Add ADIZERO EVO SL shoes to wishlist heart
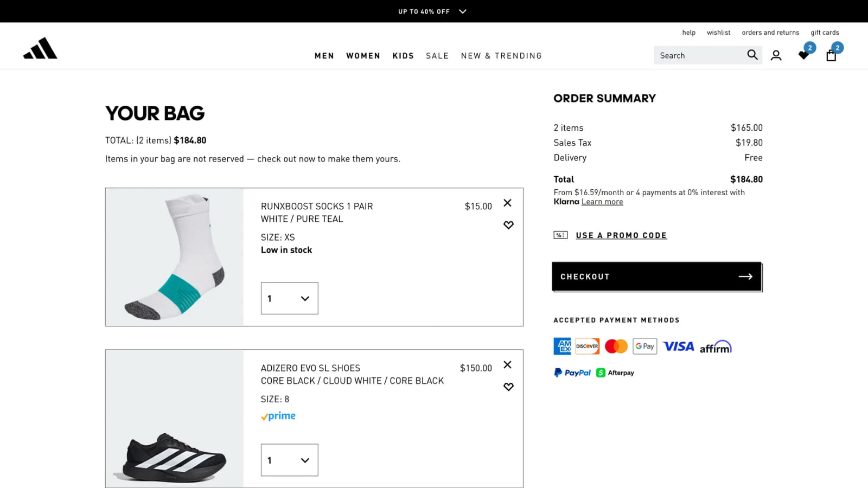The image size is (868, 488). (x=508, y=387)
